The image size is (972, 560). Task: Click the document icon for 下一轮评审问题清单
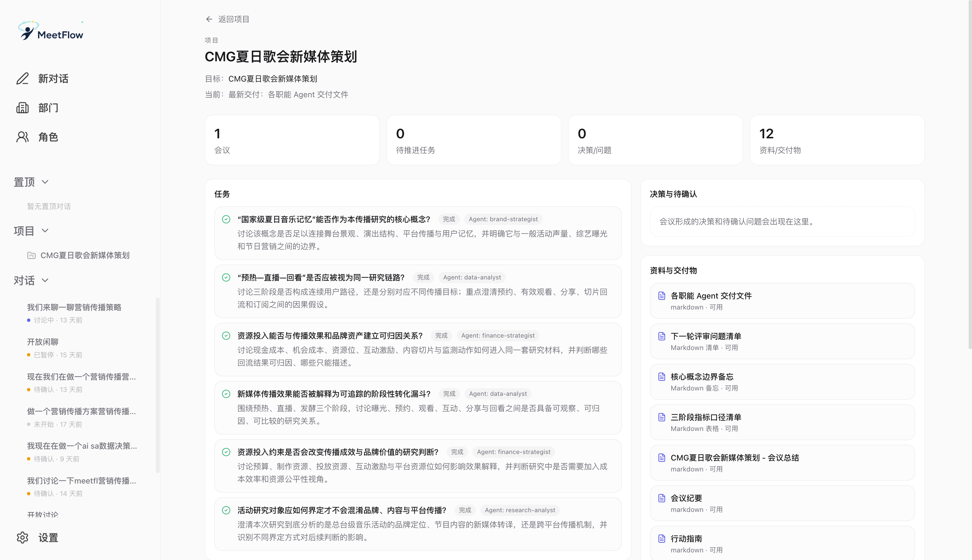662,336
